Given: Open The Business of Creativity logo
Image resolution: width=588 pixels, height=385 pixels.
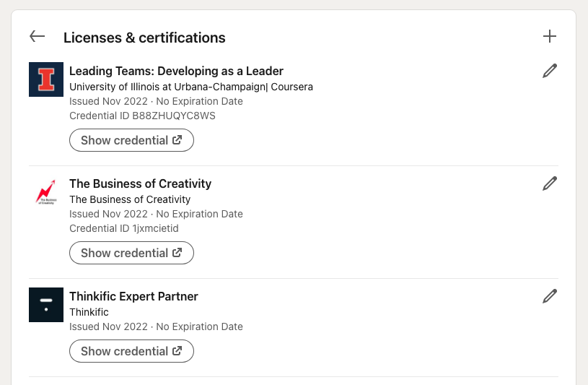Looking at the screenshot, I should point(46,192).
